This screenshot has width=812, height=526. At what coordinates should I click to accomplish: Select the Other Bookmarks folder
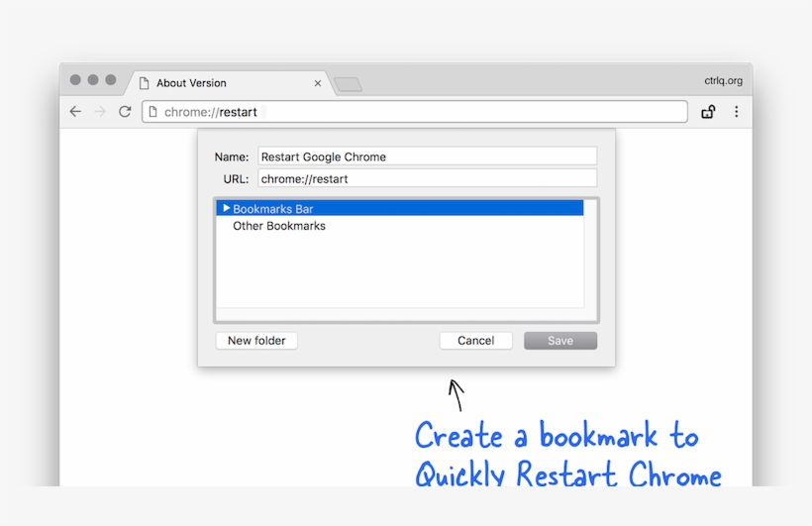(400, 226)
